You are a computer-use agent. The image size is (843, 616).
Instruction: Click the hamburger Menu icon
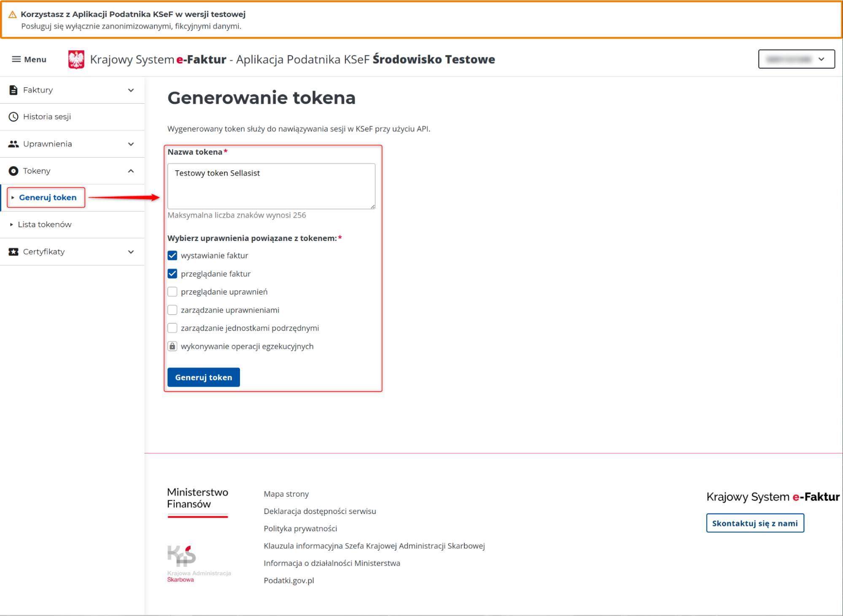click(x=16, y=59)
